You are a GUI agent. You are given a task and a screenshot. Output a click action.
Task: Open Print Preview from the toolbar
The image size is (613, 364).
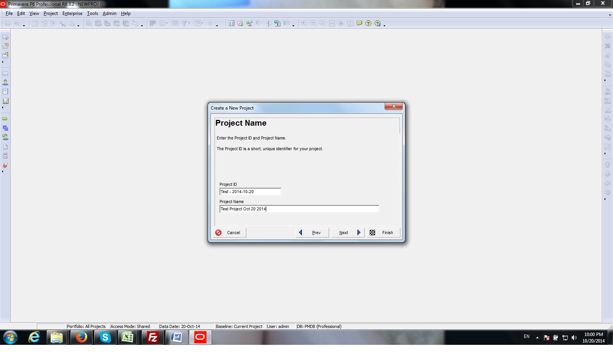coord(17,23)
